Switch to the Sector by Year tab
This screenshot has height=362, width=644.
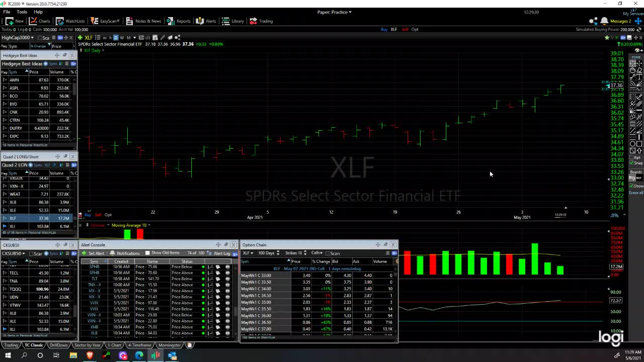pyautogui.click(x=88, y=345)
